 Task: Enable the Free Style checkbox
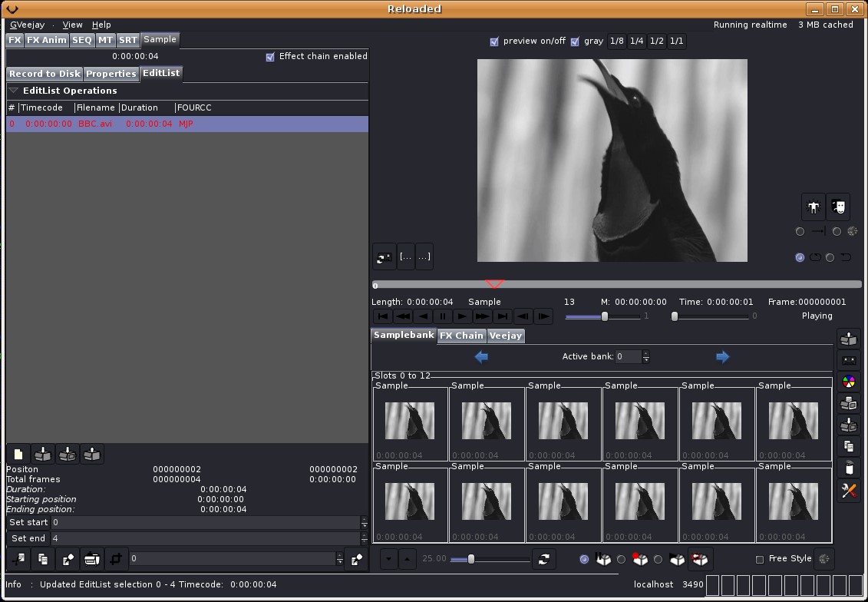click(760, 559)
